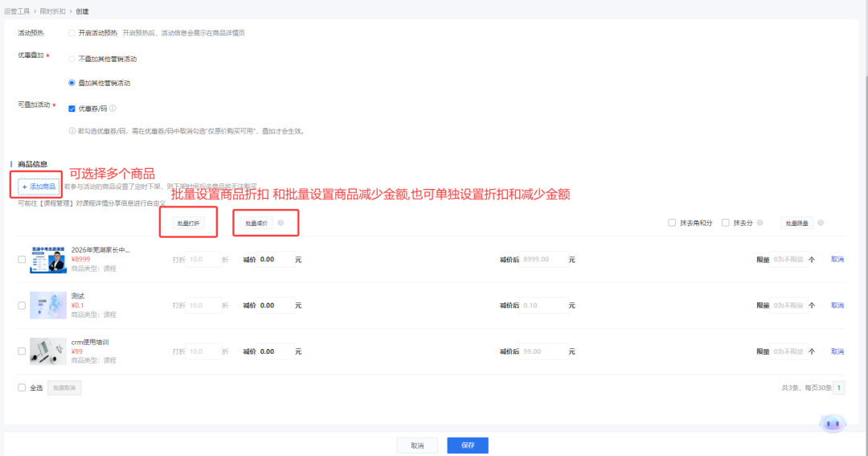This screenshot has height=456, width=868.
Task: Click 2026年芜湖家长 course thumbnail
Action: pos(48,259)
